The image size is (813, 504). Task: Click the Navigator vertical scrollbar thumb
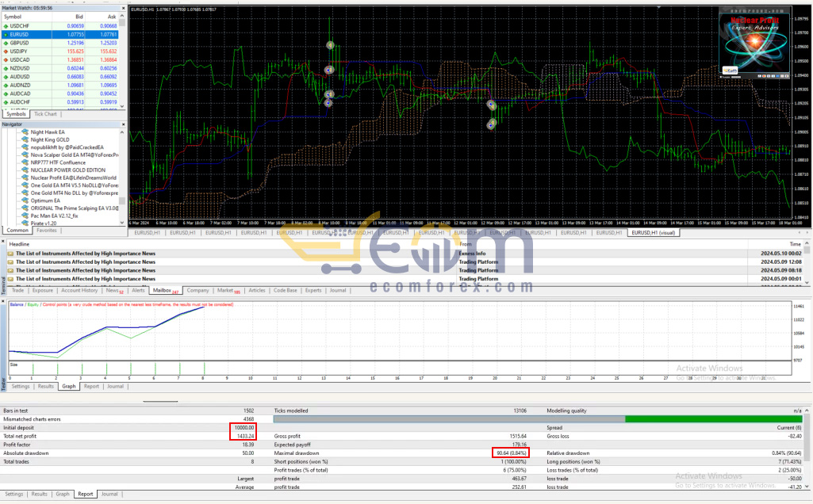point(122,200)
